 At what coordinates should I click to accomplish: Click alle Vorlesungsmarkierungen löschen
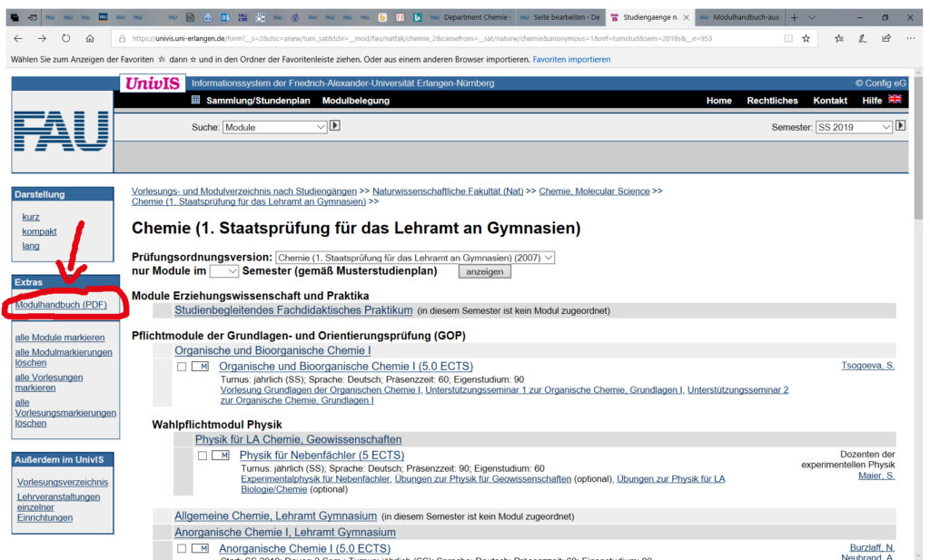(x=65, y=412)
